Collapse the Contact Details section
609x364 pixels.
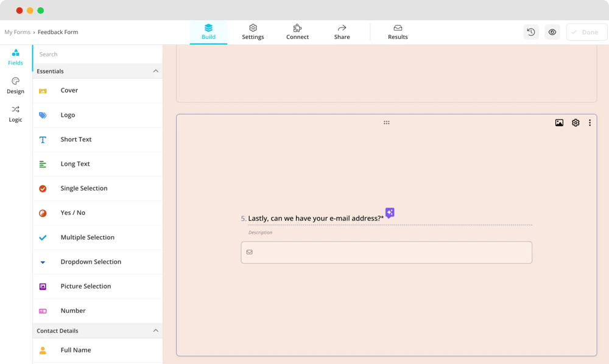[x=155, y=331]
